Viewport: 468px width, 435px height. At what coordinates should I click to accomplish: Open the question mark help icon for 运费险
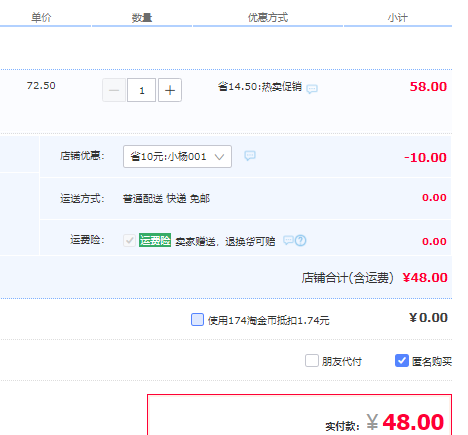(301, 240)
